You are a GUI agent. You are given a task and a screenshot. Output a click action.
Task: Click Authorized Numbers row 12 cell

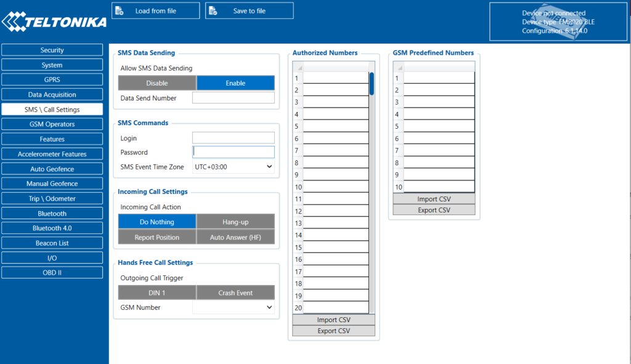click(x=336, y=211)
